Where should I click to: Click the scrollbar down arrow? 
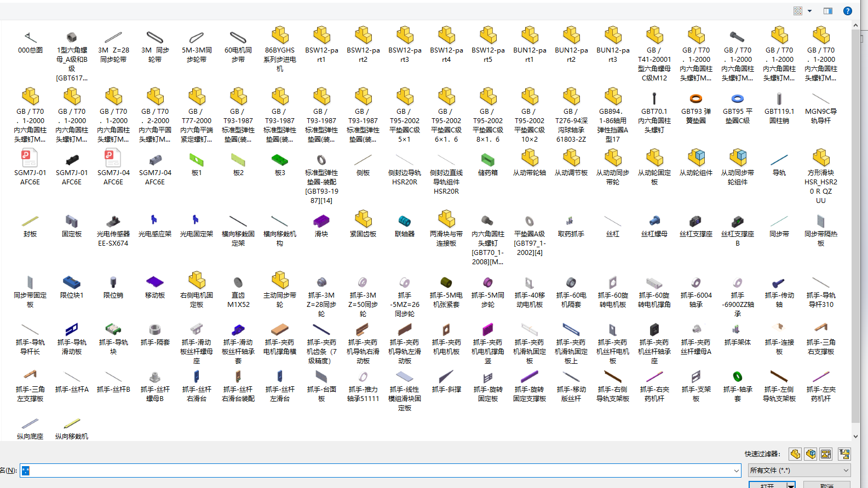[x=855, y=437]
